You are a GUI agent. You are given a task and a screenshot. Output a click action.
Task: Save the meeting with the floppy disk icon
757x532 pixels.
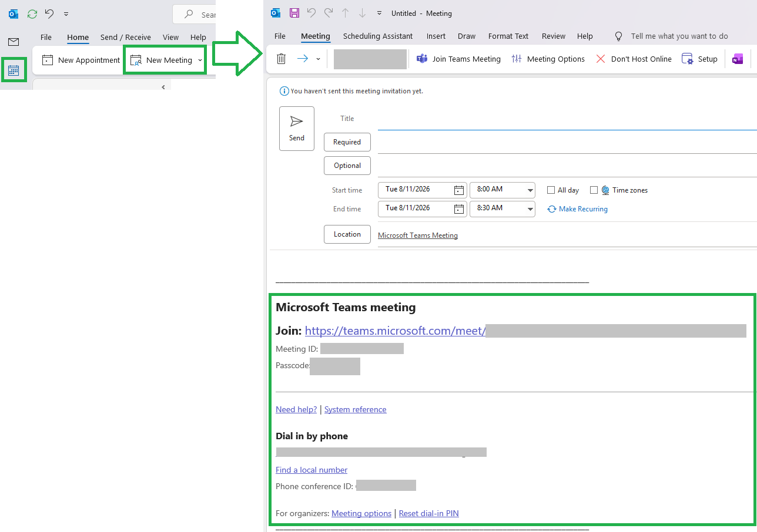(x=294, y=13)
